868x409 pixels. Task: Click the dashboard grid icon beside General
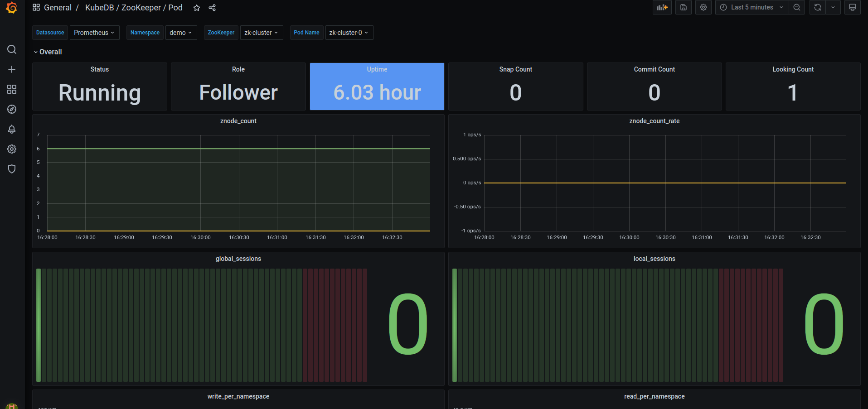[36, 8]
